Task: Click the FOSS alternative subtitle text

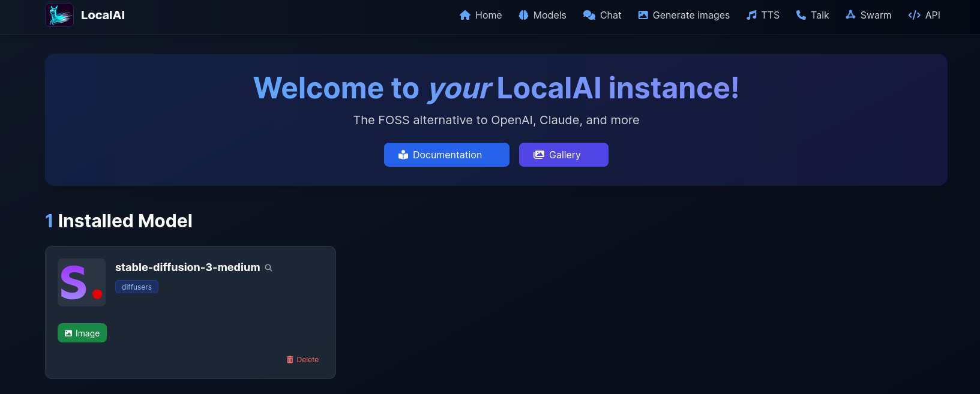Action: [x=496, y=120]
